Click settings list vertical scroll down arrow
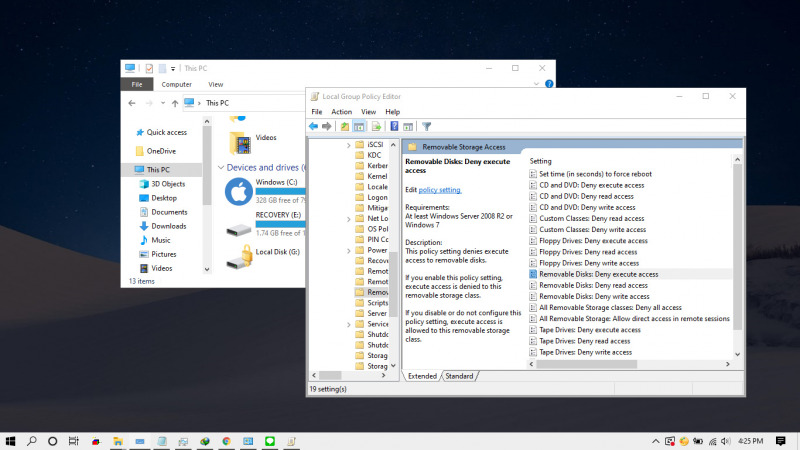The image size is (800, 450). tap(737, 354)
